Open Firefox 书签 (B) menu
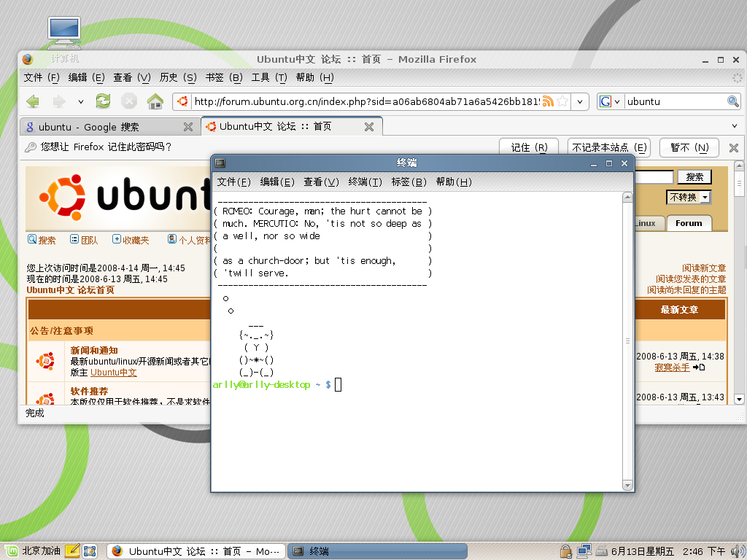Viewport: 747px width, 560px height. [x=224, y=77]
